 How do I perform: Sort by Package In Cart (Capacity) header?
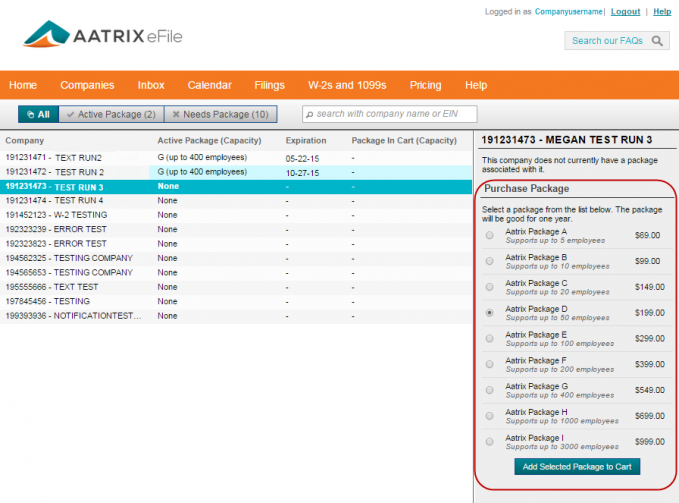tap(404, 141)
